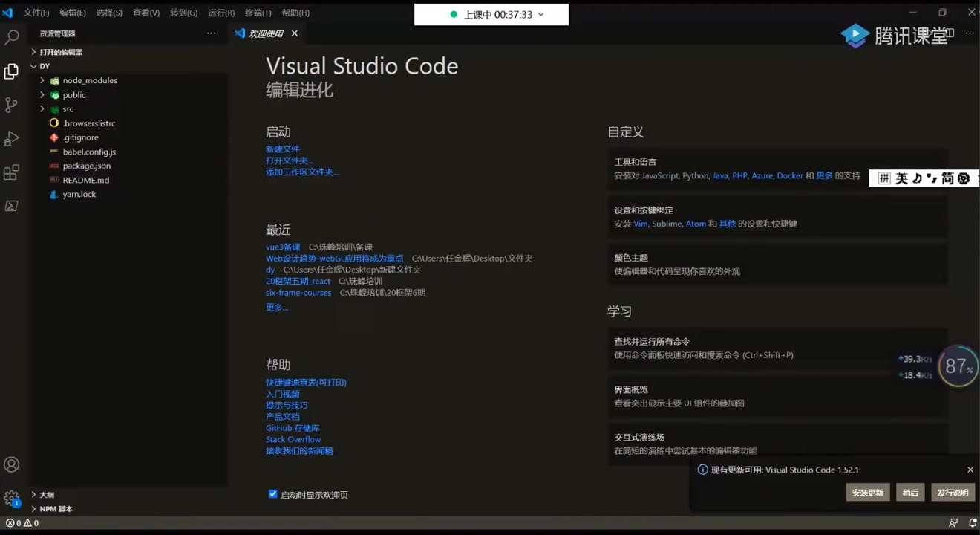
Task: Click the 新建文件 link
Action: (x=283, y=149)
